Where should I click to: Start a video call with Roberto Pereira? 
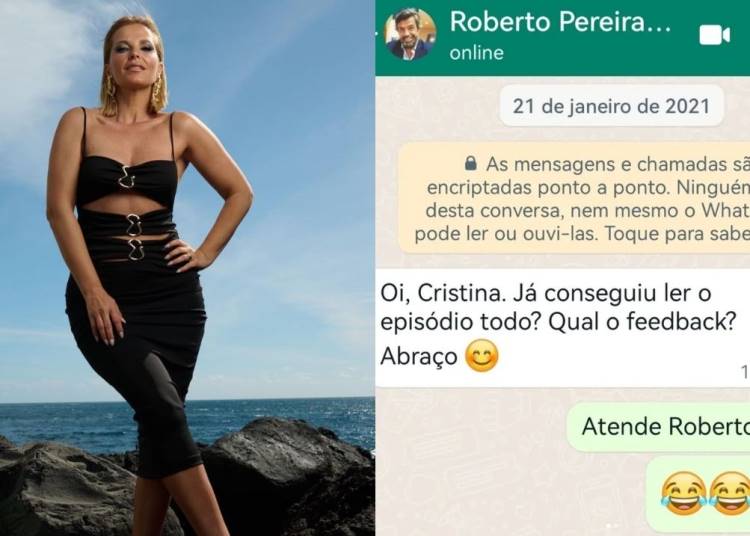[714, 35]
